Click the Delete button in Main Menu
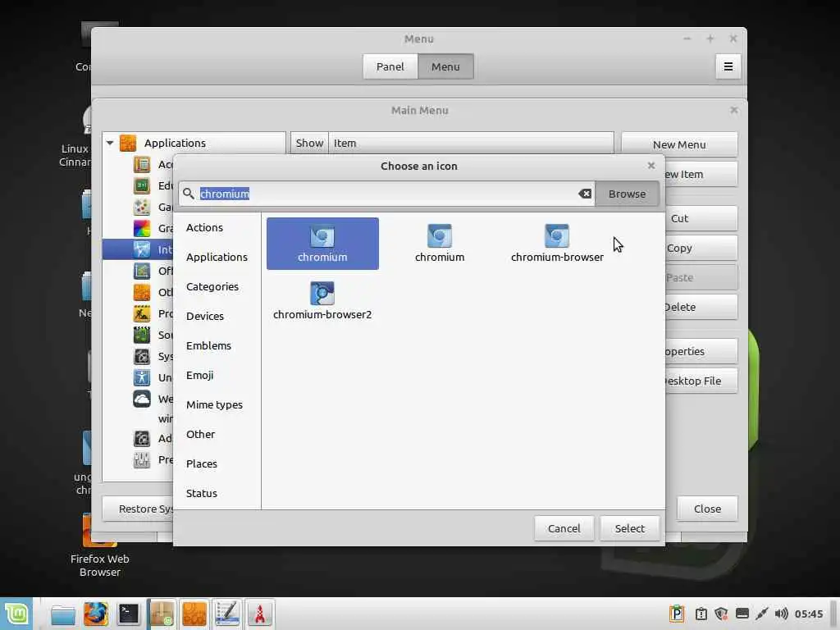Image resolution: width=840 pixels, height=630 pixels. tap(701, 307)
